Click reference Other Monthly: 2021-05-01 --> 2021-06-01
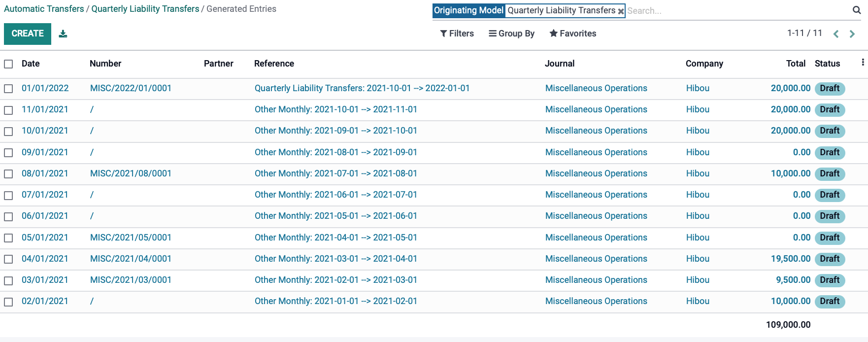 click(x=336, y=216)
